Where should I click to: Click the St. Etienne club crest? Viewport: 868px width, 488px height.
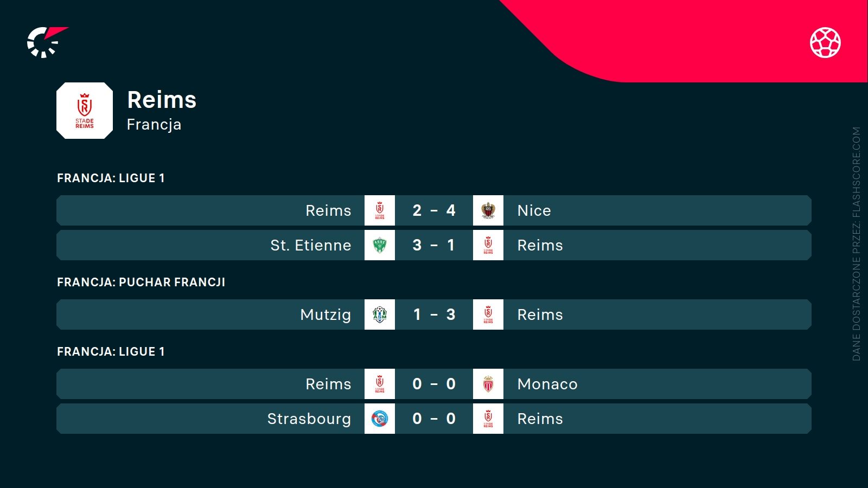tap(380, 245)
